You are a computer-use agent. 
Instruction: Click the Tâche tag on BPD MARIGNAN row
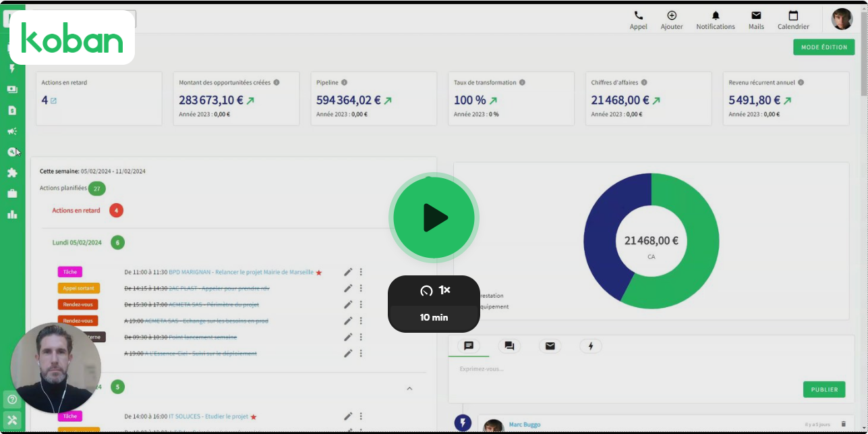coord(69,272)
